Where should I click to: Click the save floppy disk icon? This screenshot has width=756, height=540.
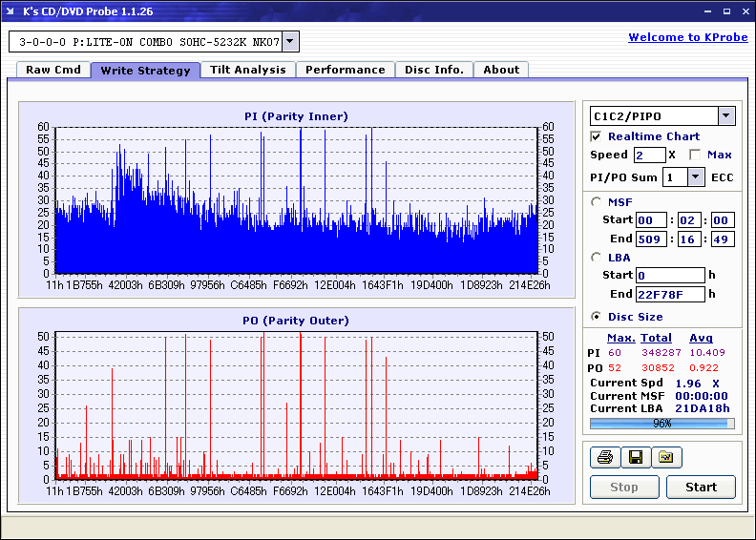point(635,458)
